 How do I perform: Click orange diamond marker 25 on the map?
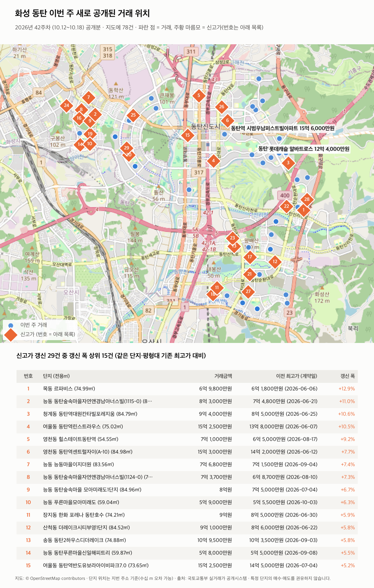[x=133, y=115]
